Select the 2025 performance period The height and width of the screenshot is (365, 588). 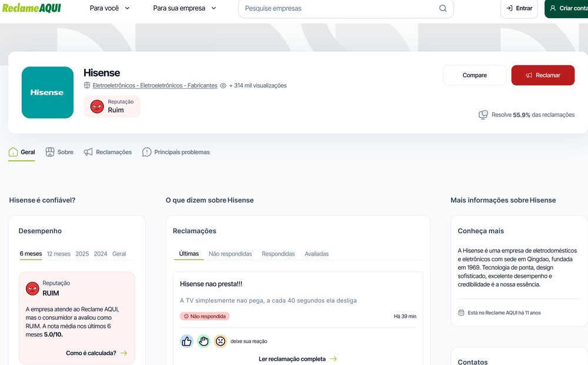click(82, 254)
